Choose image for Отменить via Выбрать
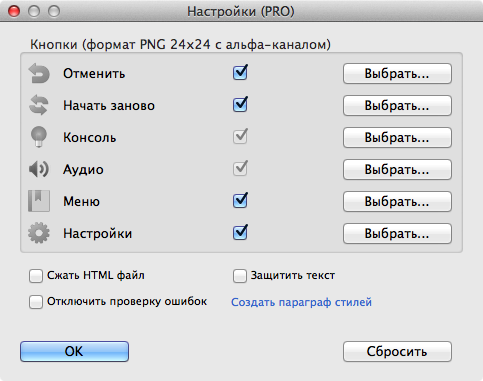483x381 pixels. point(397,73)
